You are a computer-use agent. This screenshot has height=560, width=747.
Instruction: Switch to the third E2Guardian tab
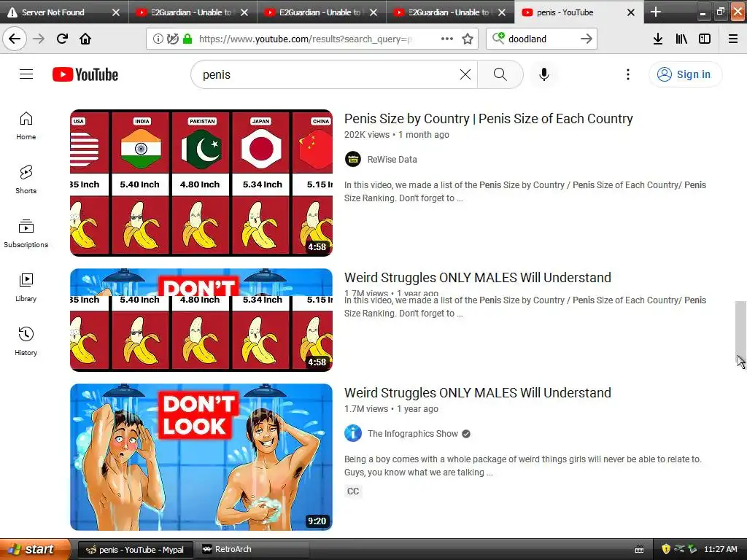tap(448, 12)
